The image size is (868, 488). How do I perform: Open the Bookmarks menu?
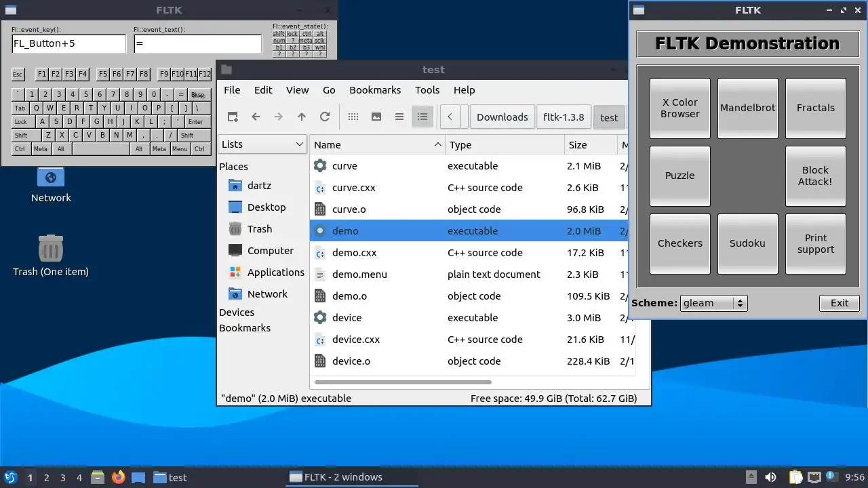click(x=375, y=90)
